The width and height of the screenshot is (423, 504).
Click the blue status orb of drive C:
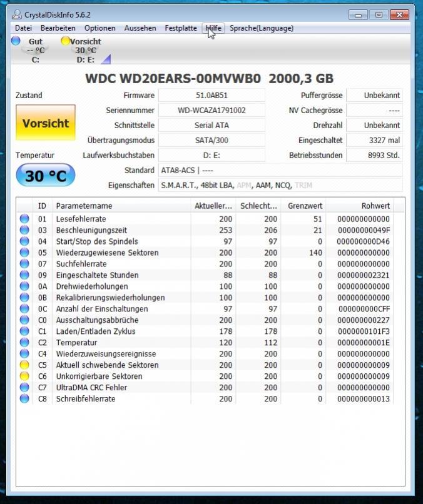pos(16,41)
